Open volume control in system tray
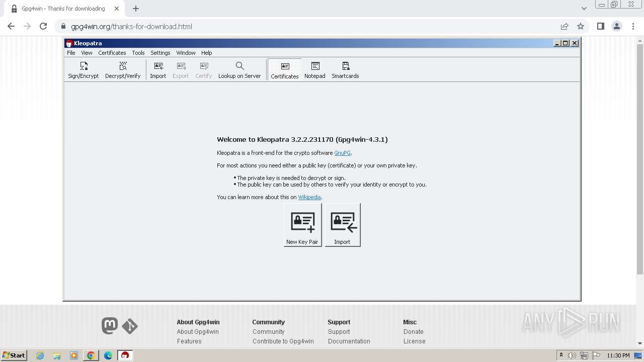Viewport: 644px width, 362px height. click(572, 355)
